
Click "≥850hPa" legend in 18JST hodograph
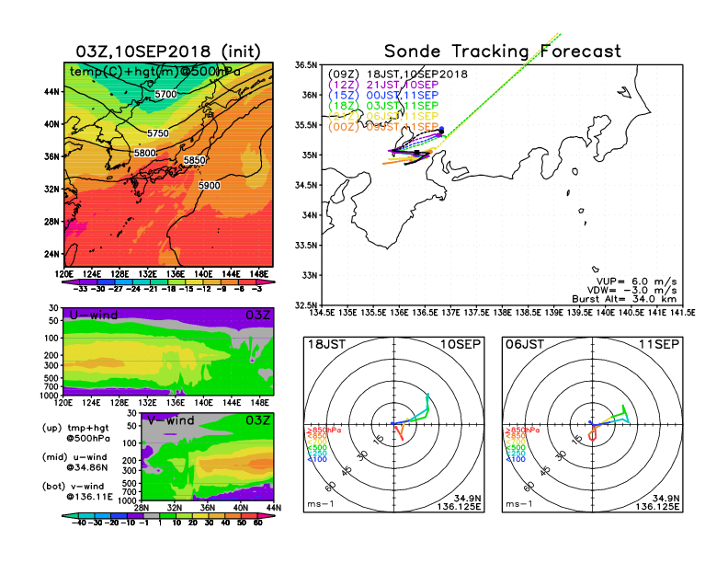point(324,431)
